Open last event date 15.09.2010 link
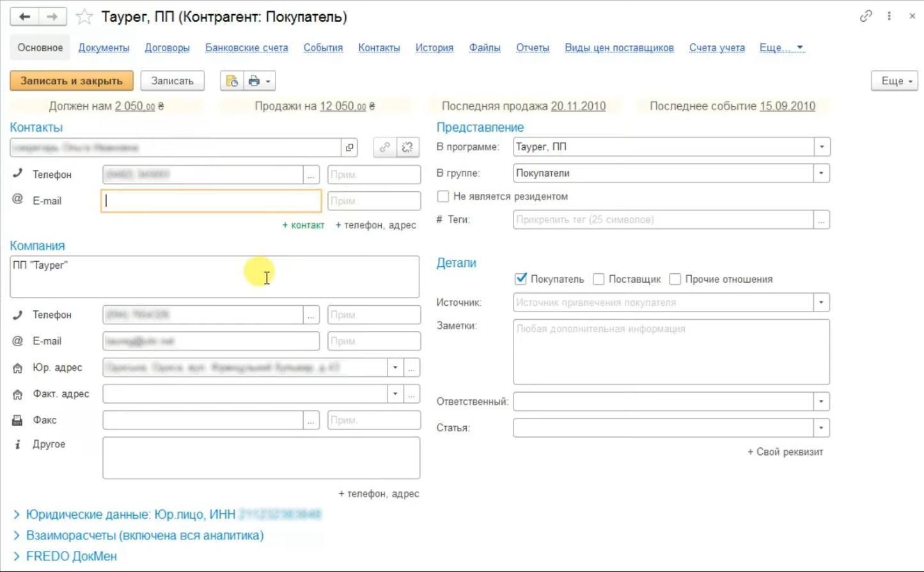924x572 pixels. tap(787, 106)
